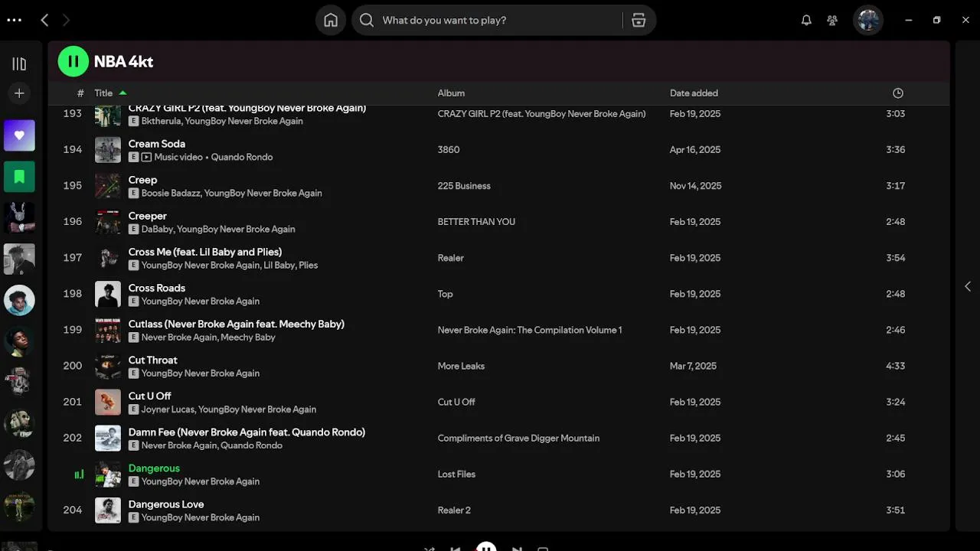The width and height of the screenshot is (980, 551).
Task: Sort tracks by the Duration clock column
Action: (897, 93)
